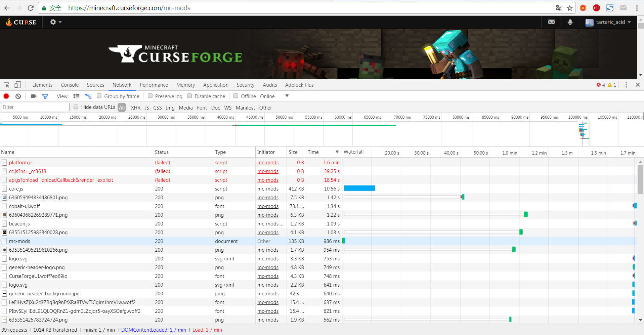
Task: Enable Preserve log checkbox
Action: pos(150,96)
